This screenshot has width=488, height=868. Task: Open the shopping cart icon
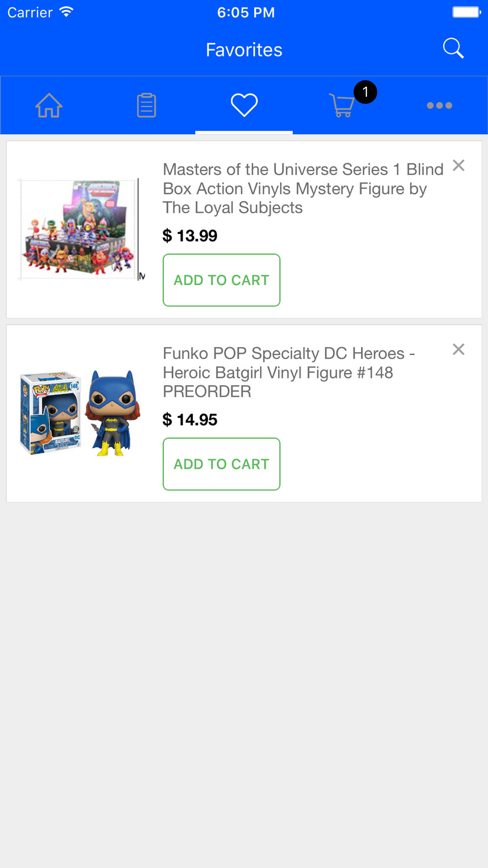[x=342, y=106]
